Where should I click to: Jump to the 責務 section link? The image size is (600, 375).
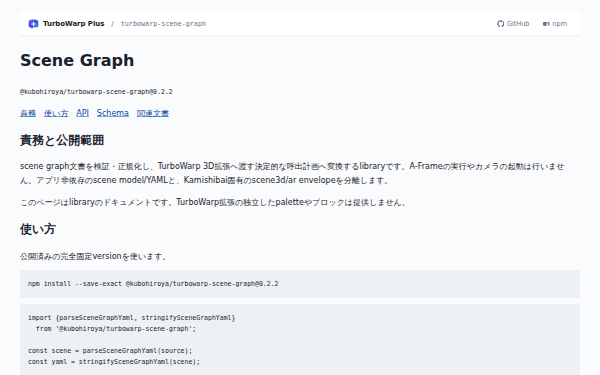click(28, 113)
